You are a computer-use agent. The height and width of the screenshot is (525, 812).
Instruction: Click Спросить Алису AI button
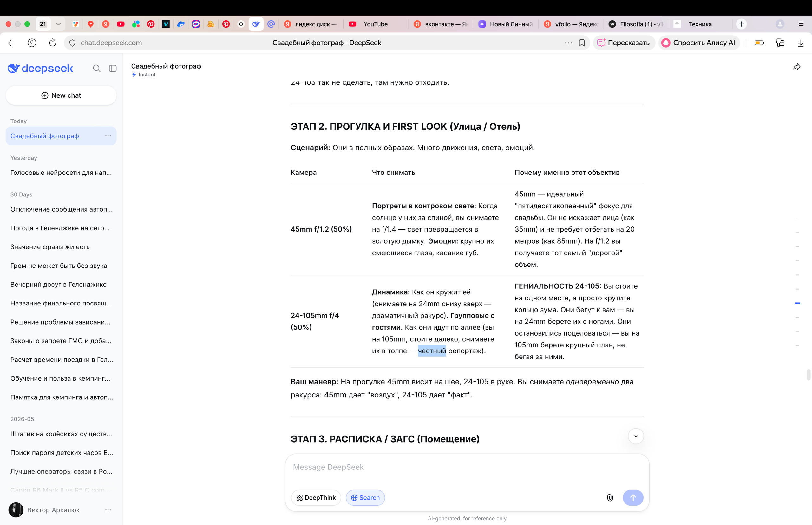(699, 43)
